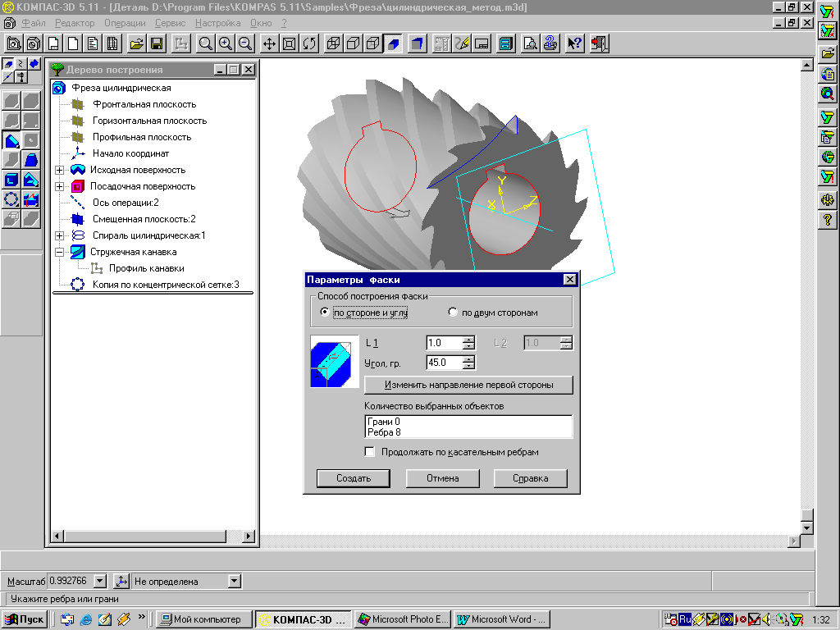The image size is (840, 630).
Task: Click the Отмена button
Action: point(442,478)
